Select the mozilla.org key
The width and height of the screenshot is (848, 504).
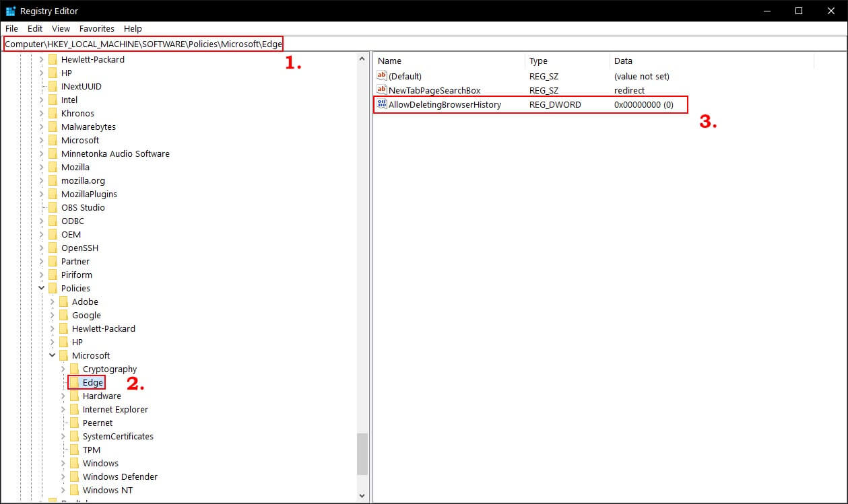click(x=83, y=180)
